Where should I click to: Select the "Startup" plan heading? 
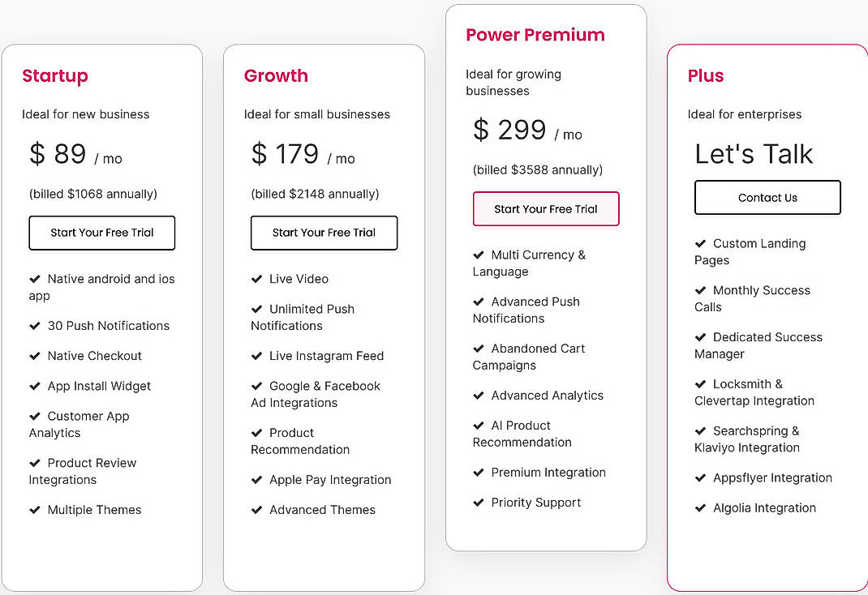click(55, 75)
